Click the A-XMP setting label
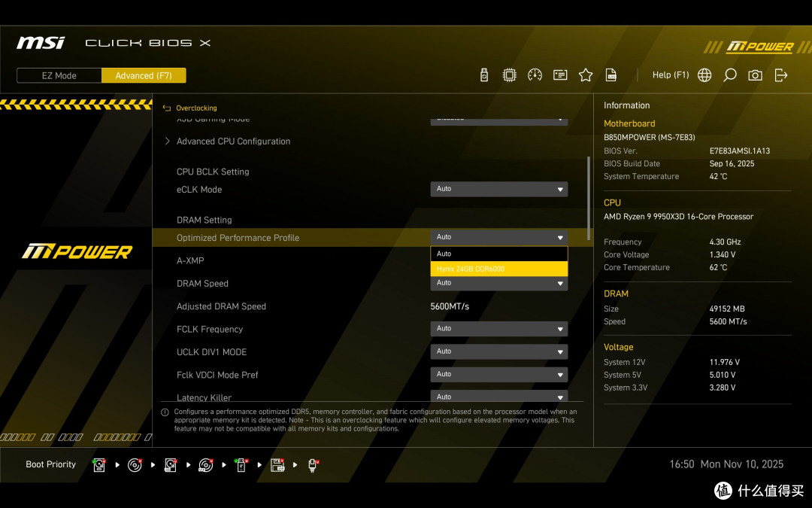The image size is (812, 508). (x=190, y=260)
